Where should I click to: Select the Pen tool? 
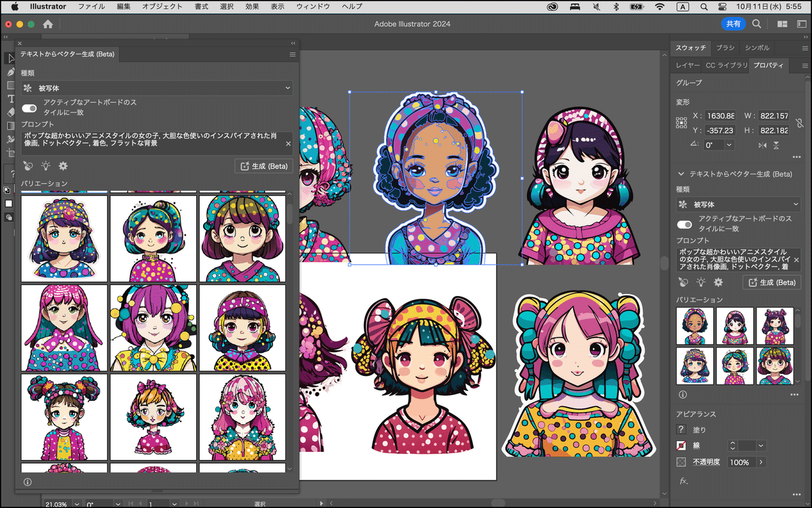coord(11,72)
